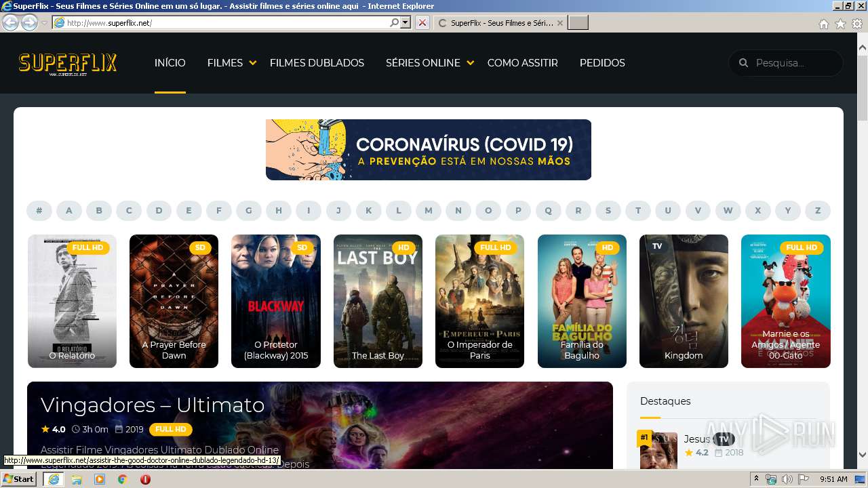868x488 pixels.
Task: Click the network tray icon
Action: point(771,479)
